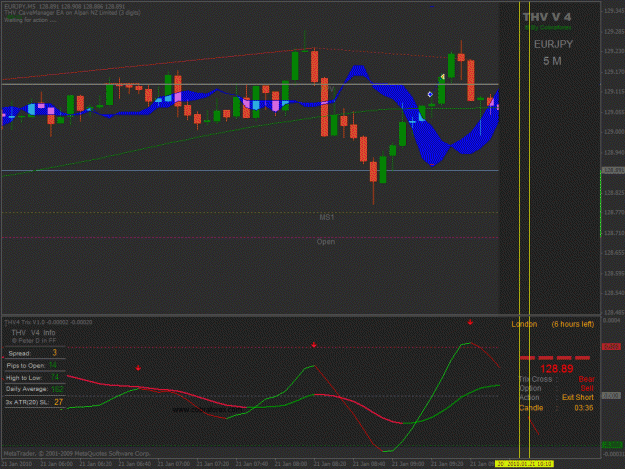Click the red level tag on the Trix scale

[x=611, y=347]
